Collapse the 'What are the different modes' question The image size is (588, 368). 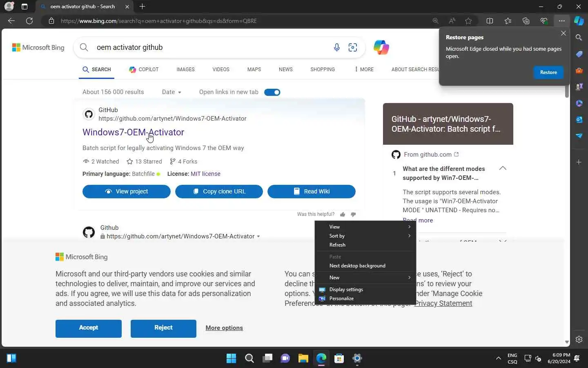click(x=503, y=168)
